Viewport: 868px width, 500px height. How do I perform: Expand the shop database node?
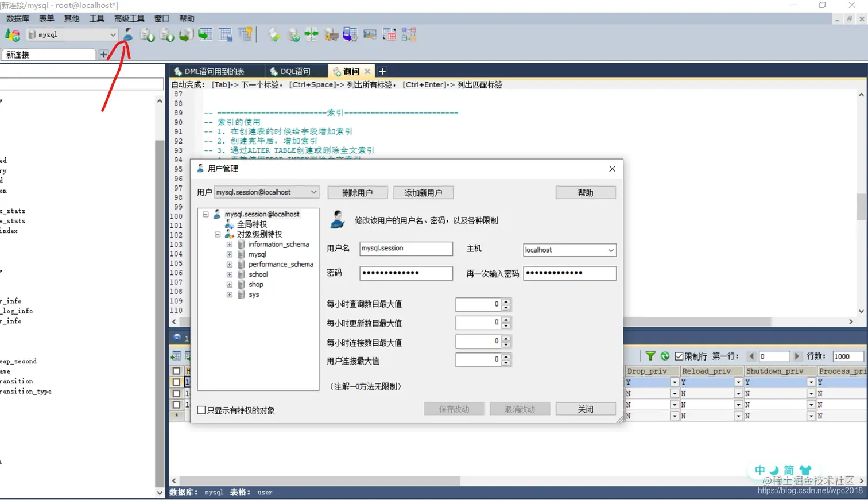(230, 285)
